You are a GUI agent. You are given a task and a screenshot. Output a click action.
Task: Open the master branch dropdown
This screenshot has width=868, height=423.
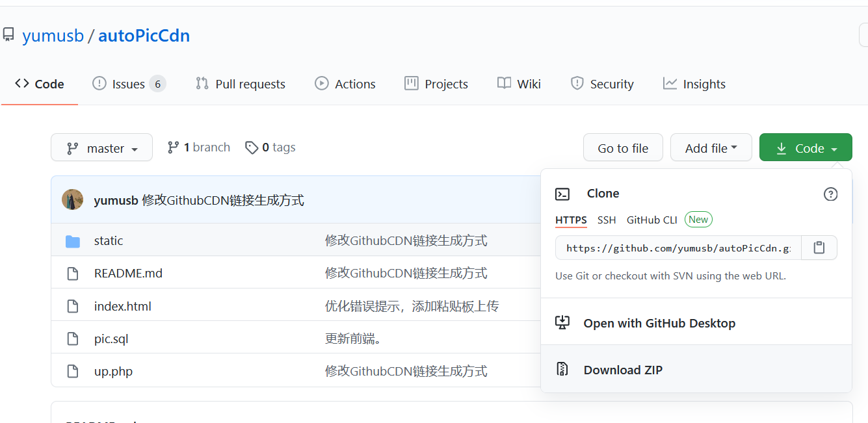[x=102, y=148]
